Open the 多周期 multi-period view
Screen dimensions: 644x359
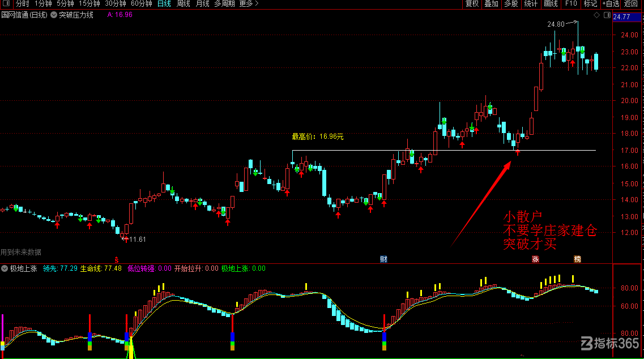coord(225,4)
